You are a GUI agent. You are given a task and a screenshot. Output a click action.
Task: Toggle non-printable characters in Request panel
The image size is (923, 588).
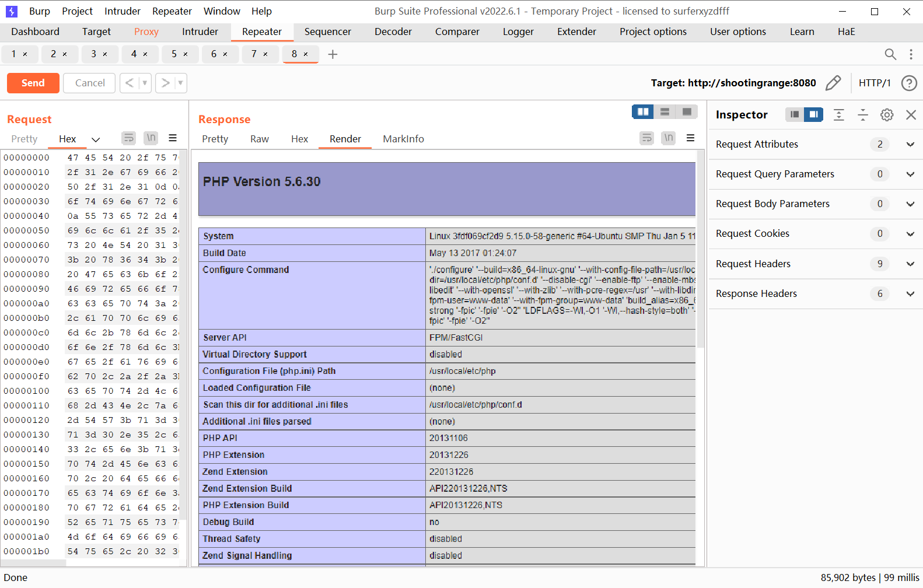pos(151,138)
